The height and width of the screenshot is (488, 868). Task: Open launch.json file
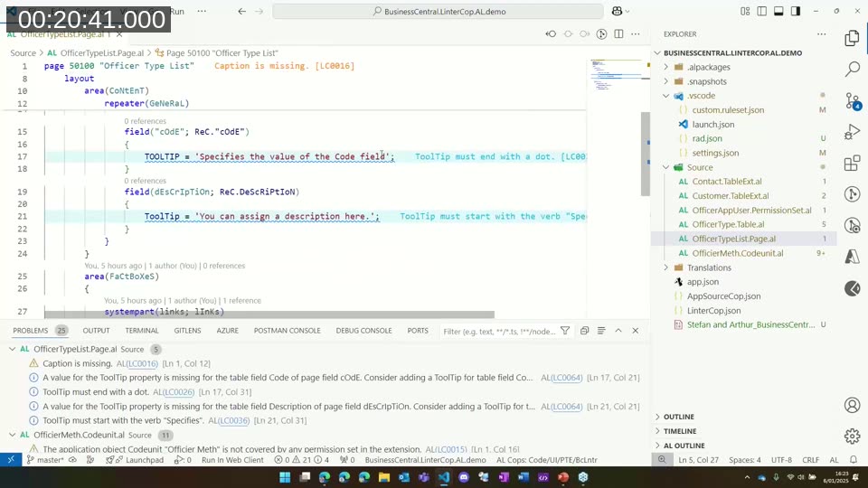[713, 125]
